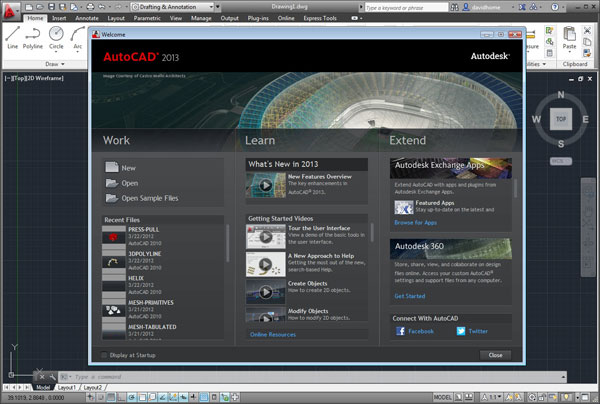Toggle Ortho Mode in status bar

pos(121,397)
